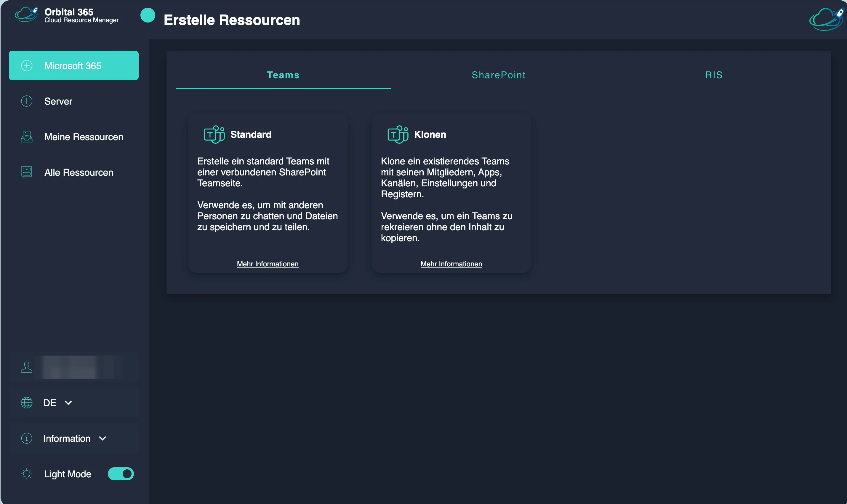Click the plus icon next to Microsoft 365
The image size is (847, 504).
pyautogui.click(x=27, y=65)
